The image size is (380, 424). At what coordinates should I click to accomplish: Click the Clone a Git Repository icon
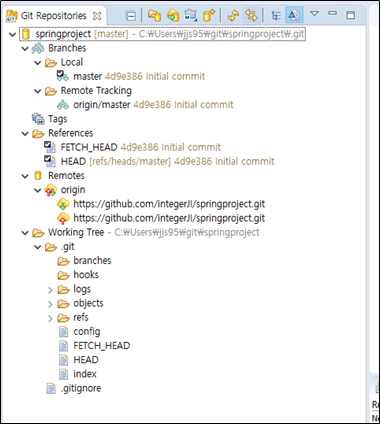coord(173,15)
